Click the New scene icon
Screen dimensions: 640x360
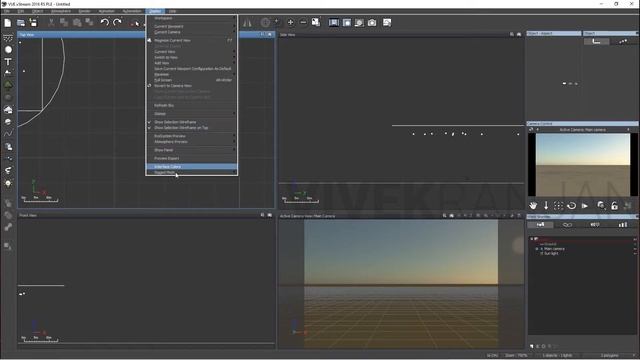(x=8, y=22)
